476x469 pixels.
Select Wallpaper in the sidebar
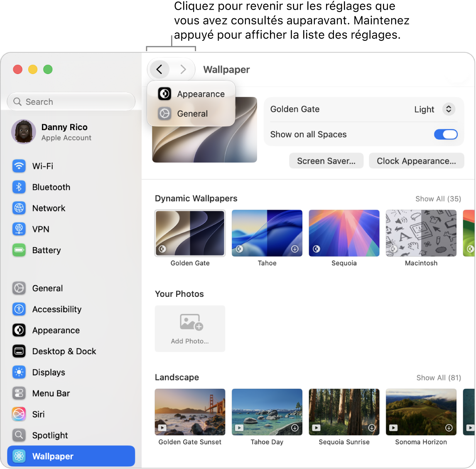click(71, 456)
